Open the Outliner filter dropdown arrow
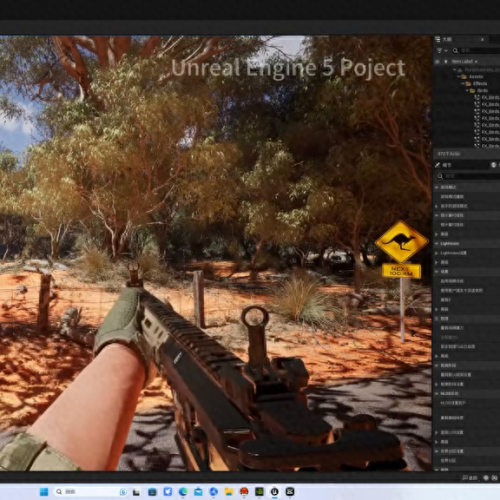Image resolution: width=500 pixels, height=500 pixels. pos(446,51)
